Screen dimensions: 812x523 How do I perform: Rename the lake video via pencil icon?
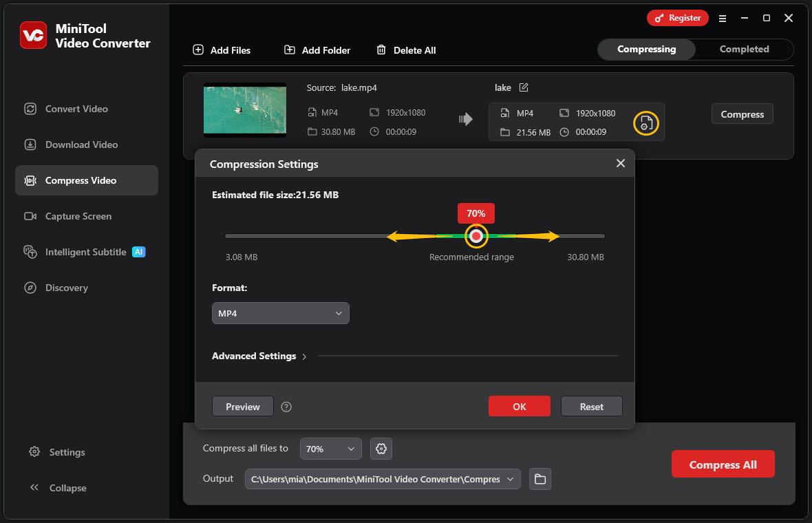(x=524, y=87)
